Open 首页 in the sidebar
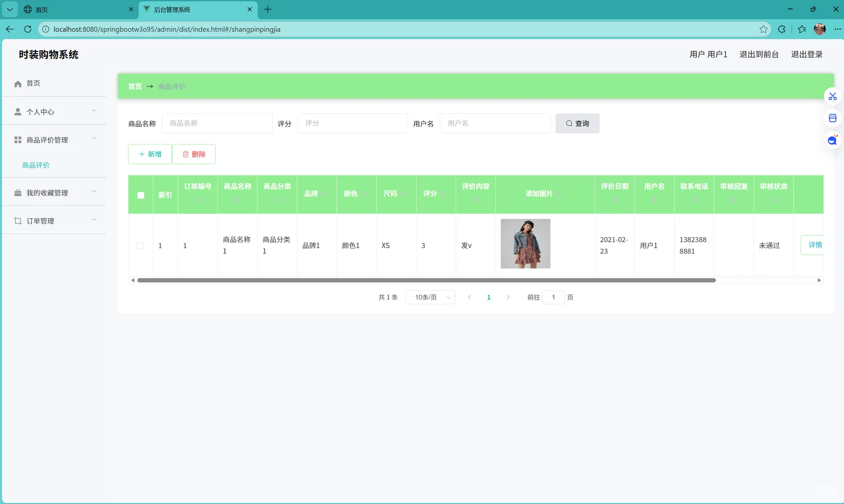 [x=54, y=83]
